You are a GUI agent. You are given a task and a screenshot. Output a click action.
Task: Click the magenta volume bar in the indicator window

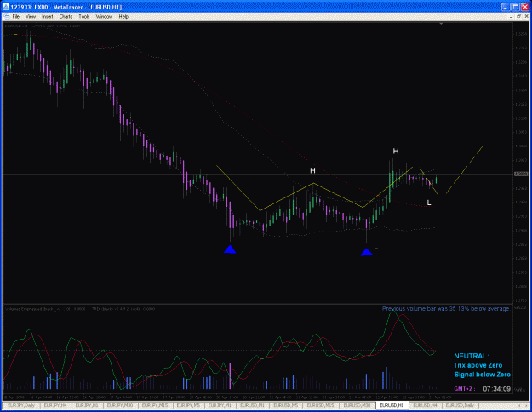(230, 375)
